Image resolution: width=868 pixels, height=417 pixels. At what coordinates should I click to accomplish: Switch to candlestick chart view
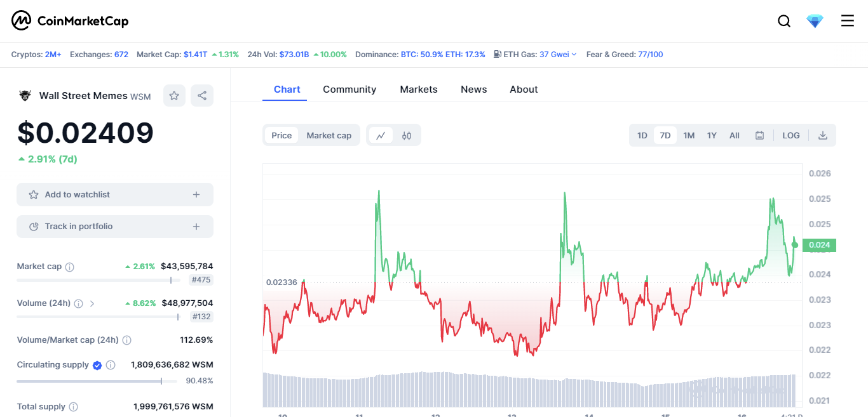407,135
